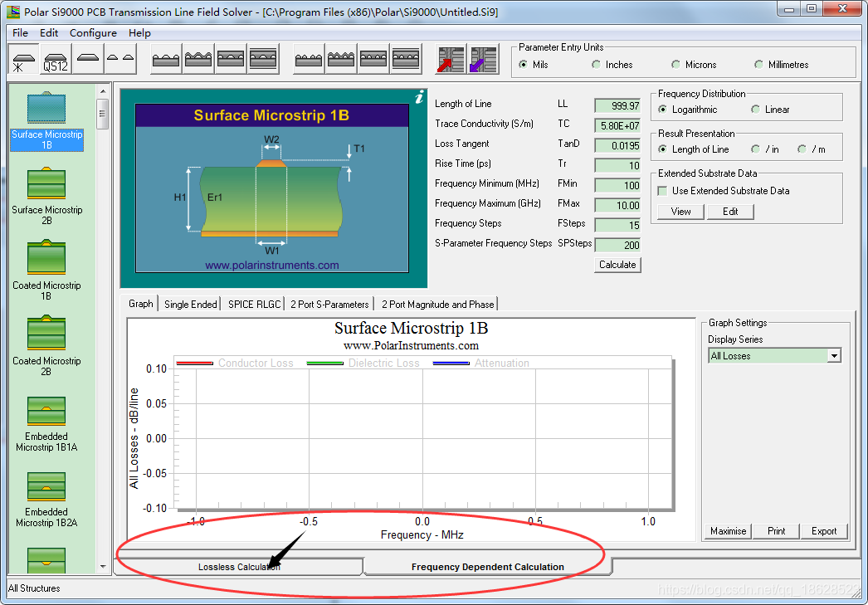Switch to the 2 Port S-Parameters tab

pyautogui.click(x=329, y=305)
